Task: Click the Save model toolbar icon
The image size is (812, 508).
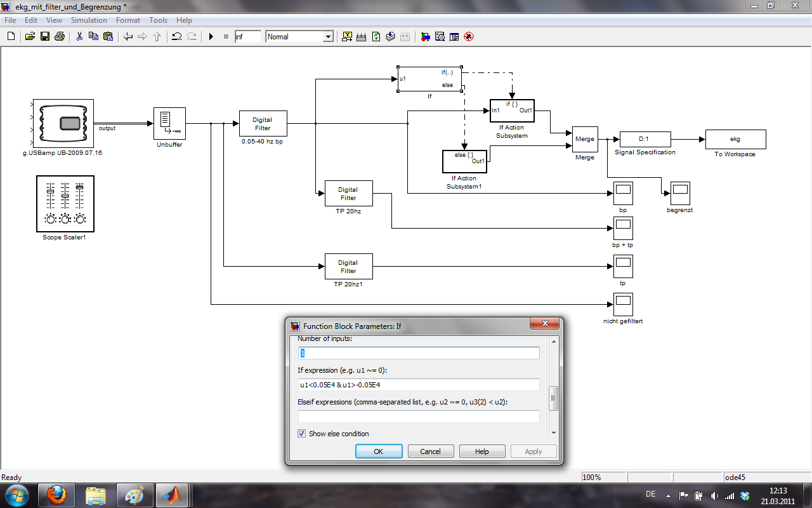Action: [x=44, y=37]
